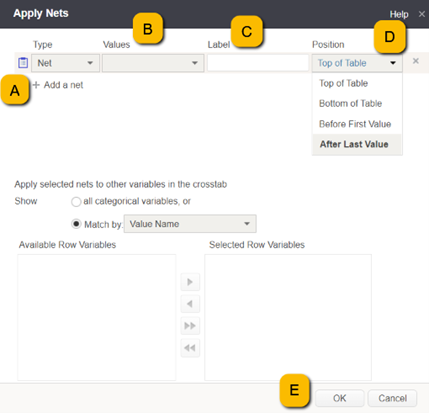Click the plus icon next to Add a net
The image size is (429, 413).
[36, 85]
